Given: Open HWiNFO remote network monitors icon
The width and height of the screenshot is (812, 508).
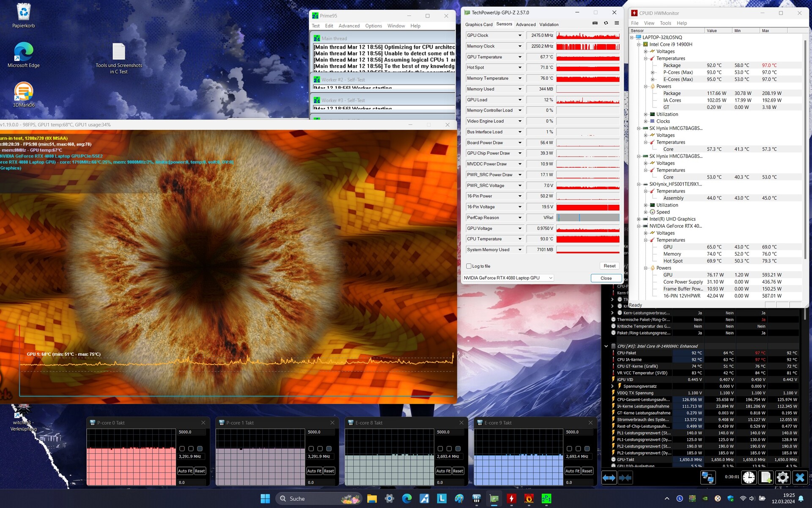Looking at the screenshot, I should [708, 478].
